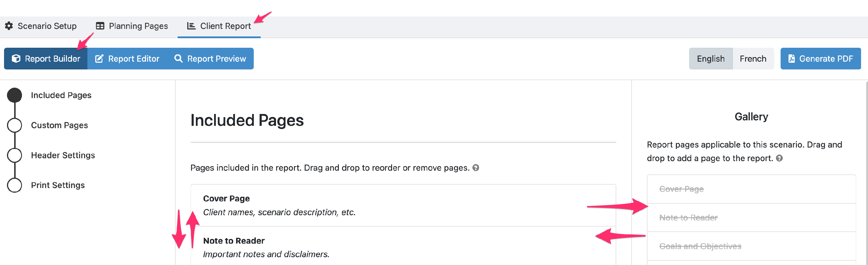The height and width of the screenshot is (265, 868).
Task: Open the Scenario Setup tab
Action: tap(41, 26)
